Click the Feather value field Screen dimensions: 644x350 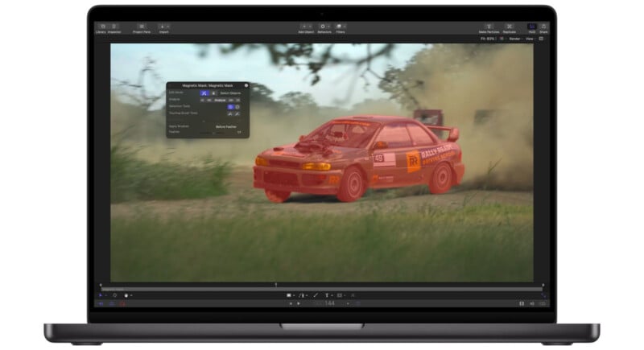pyautogui.click(x=239, y=132)
